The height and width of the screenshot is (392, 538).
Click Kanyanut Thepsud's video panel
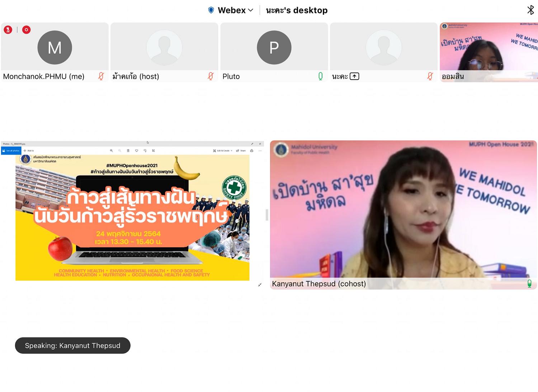(x=403, y=215)
